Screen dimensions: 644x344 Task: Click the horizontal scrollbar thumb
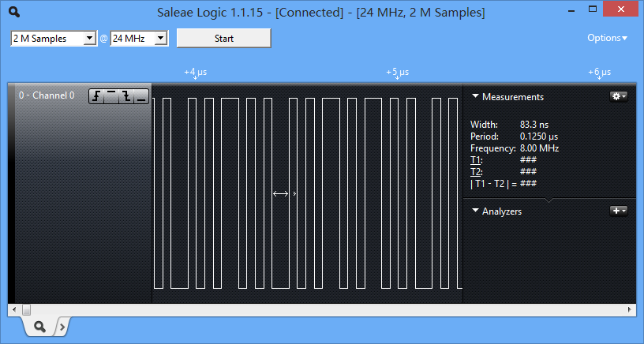26,309
